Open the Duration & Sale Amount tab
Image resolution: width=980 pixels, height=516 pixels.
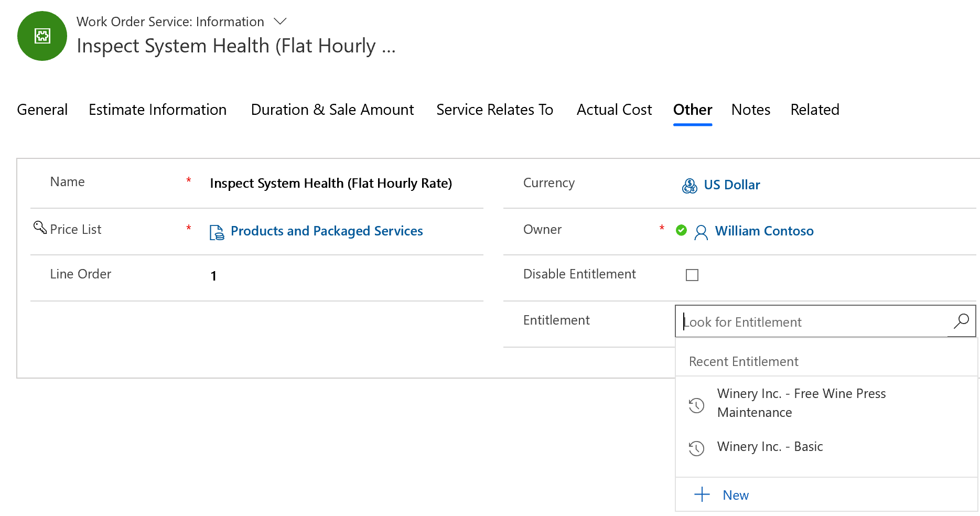pos(332,110)
